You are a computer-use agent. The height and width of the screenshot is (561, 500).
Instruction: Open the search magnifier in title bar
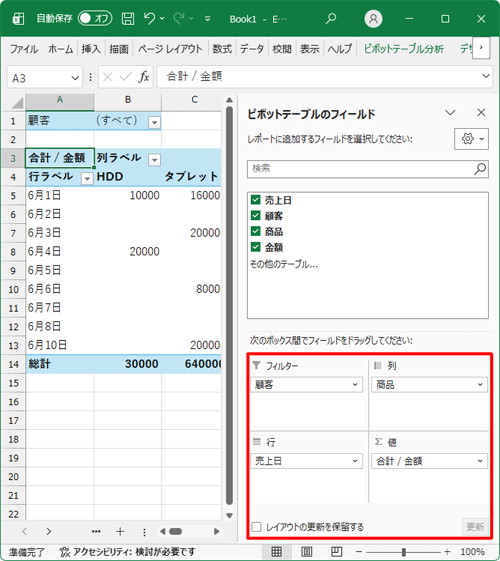331,18
